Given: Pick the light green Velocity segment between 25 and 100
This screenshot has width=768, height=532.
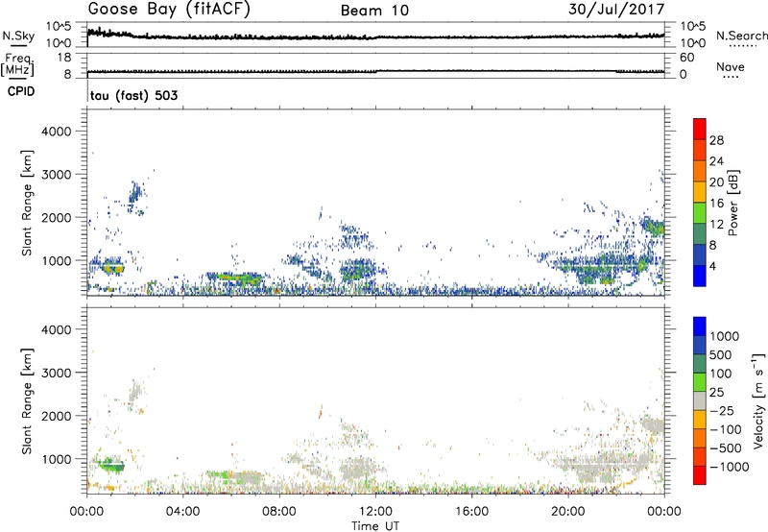Looking at the screenshot, I should (x=700, y=382).
